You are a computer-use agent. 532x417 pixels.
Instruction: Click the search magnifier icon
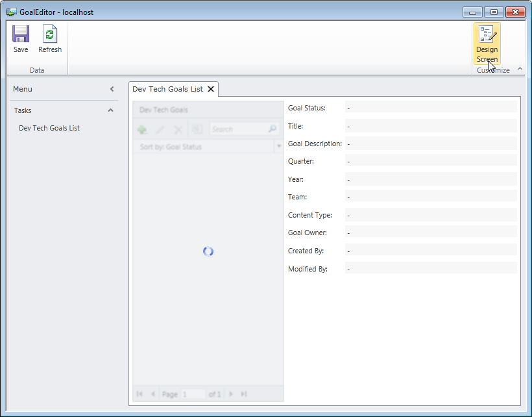272,129
